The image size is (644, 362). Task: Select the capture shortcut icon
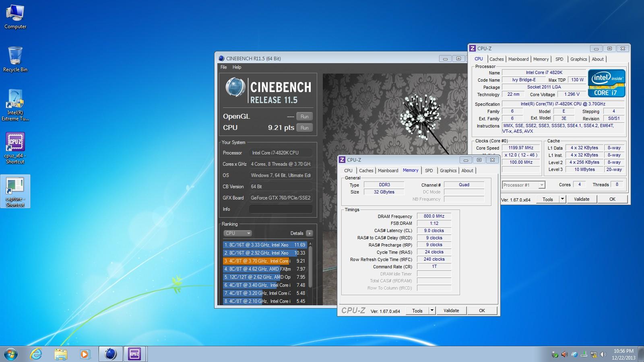15,191
